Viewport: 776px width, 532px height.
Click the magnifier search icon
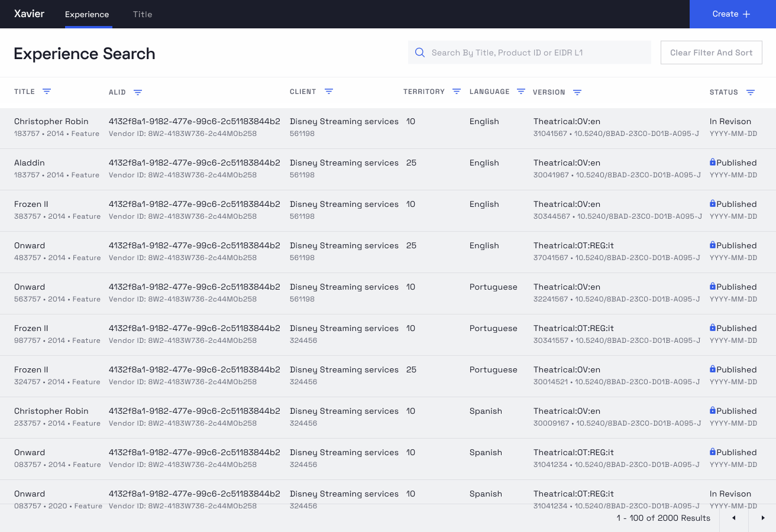pos(420,53)
